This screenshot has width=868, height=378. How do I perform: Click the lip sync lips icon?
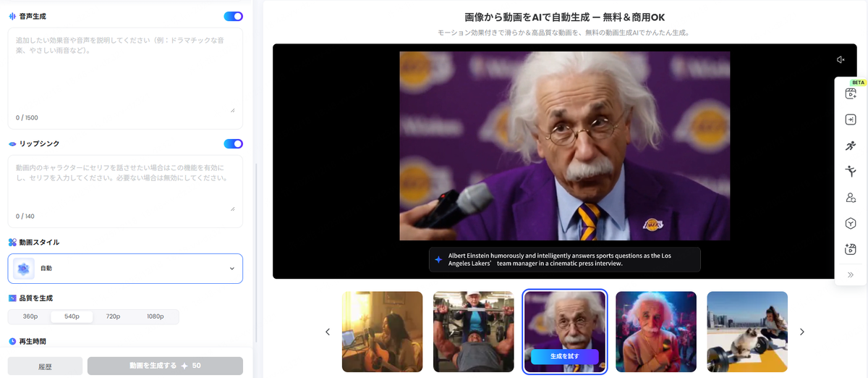click(12, 143)
